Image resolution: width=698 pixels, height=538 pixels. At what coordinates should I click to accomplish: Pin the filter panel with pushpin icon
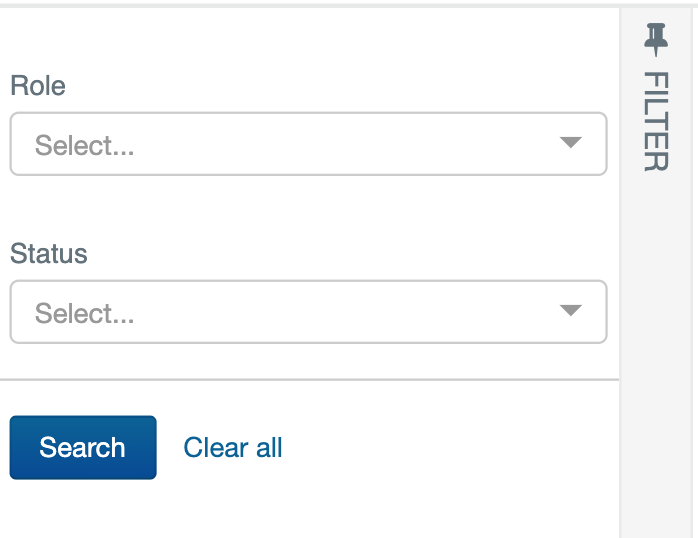point(656,39)
